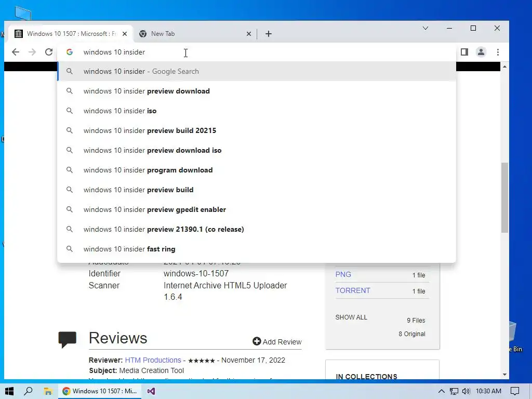Click the taskbar clock showing 10:30 AM
Screen dimensions: 532x399
pos(488,391)
